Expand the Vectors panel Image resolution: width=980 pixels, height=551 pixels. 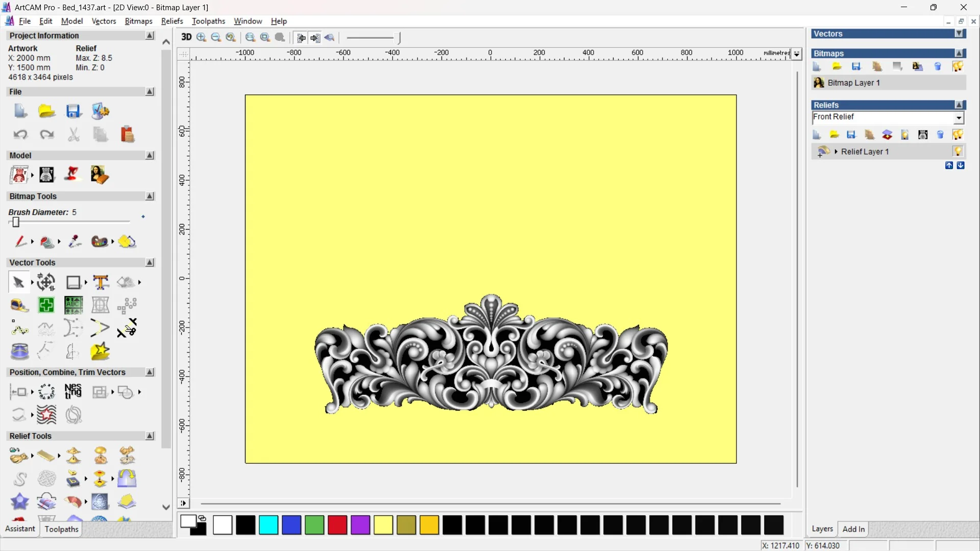[959, 34]
